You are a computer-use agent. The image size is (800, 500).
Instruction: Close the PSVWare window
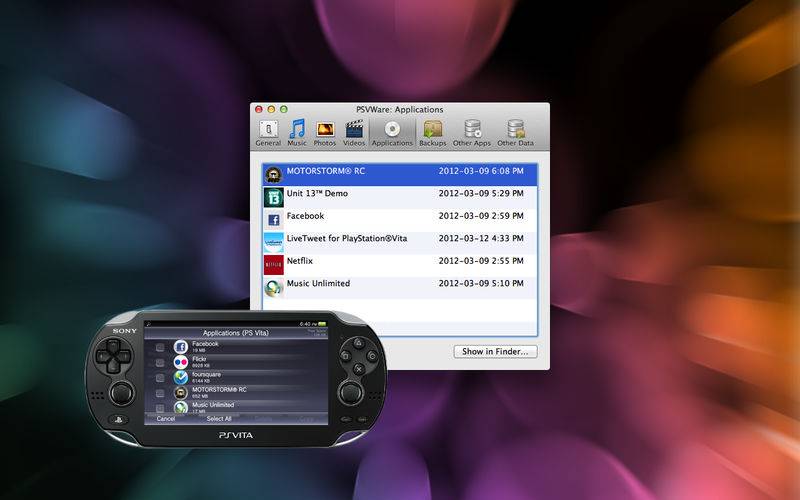pyautogui.click(x=259, y=109)
